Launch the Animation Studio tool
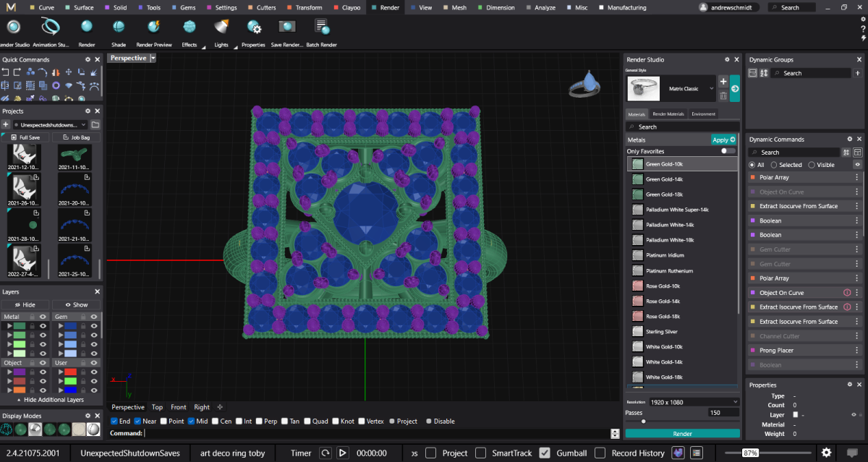The image size is (868, 462). 51,27
